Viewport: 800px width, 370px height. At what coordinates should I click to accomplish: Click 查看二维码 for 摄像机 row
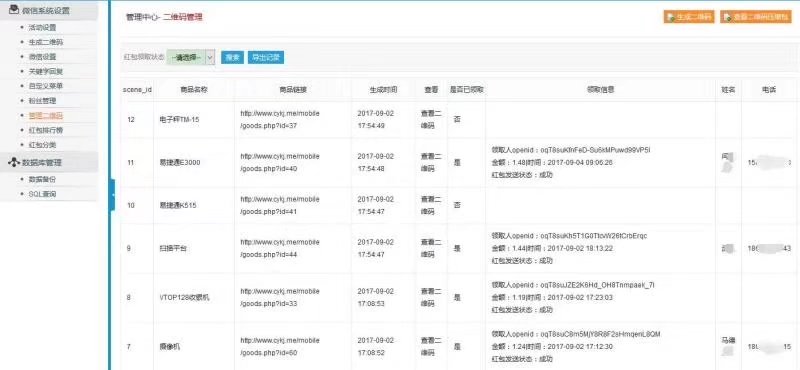[x=431, y=347]
